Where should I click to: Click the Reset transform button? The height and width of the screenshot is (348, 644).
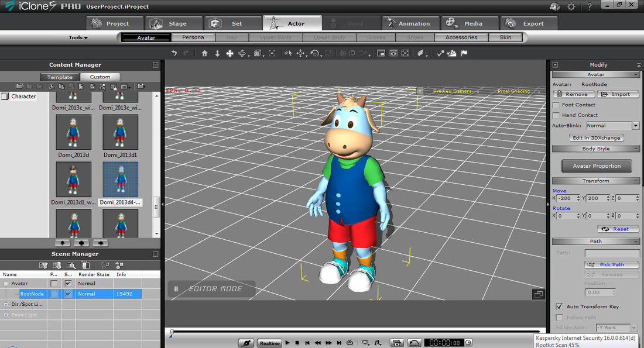point(618,229)
